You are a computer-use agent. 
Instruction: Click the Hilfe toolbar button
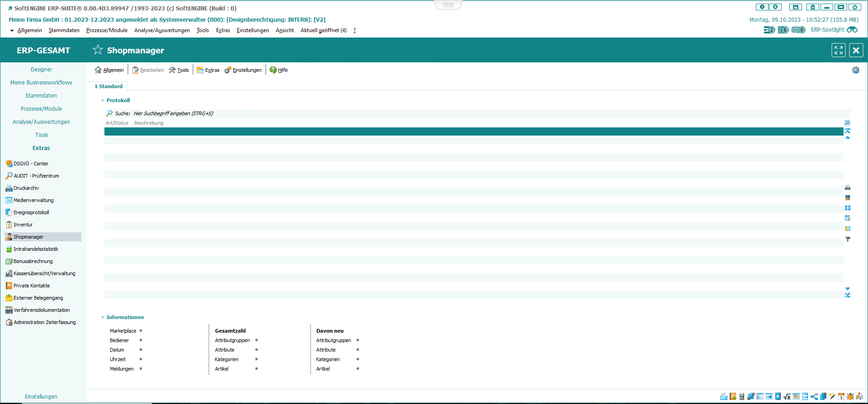pyautogui.click(x=278, y=70)
